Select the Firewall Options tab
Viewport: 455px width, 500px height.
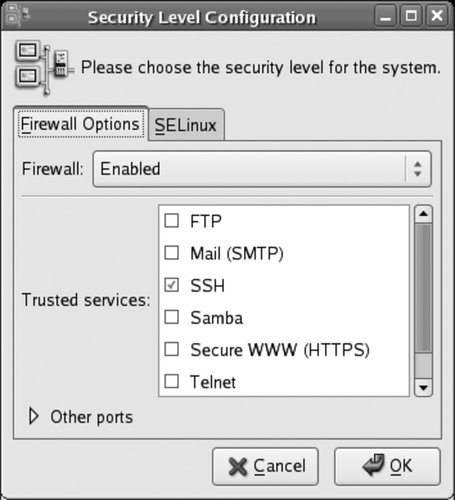80,124
